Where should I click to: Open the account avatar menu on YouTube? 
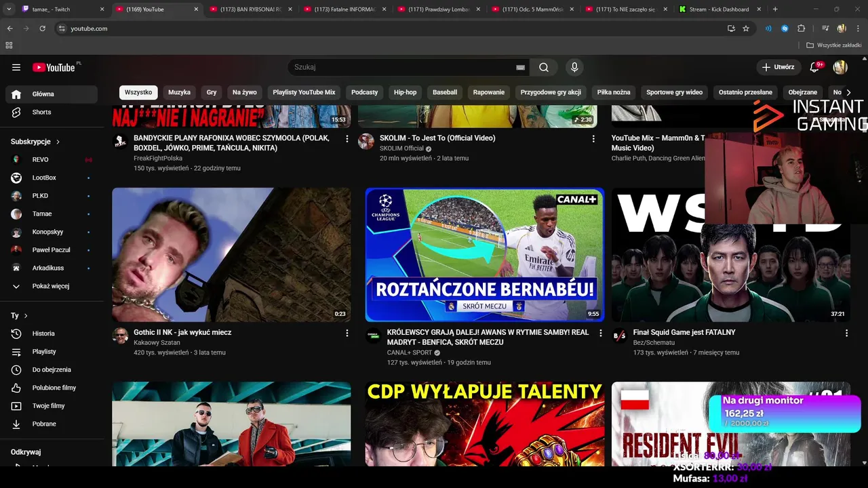840,67
